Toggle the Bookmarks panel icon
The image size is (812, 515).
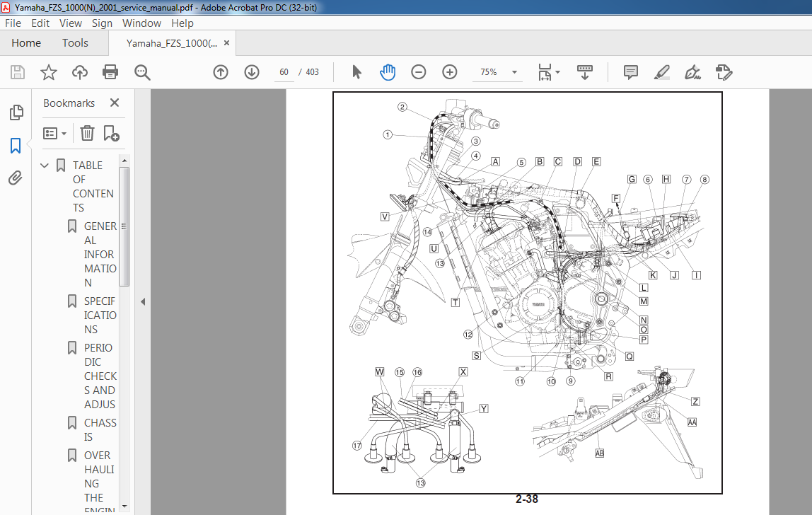click(16, 146)
